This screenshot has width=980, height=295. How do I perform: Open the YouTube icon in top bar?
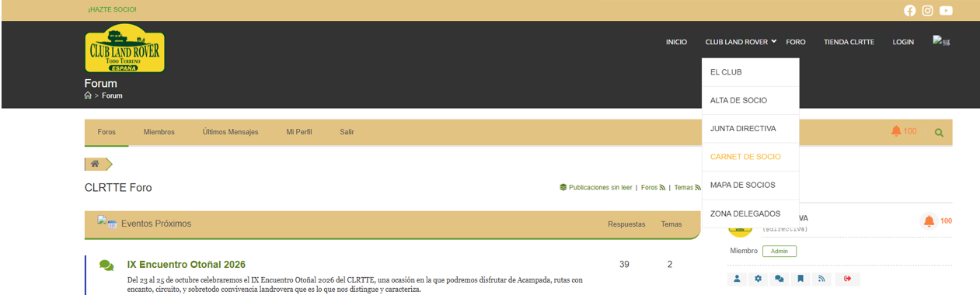[x=946, y=11]
